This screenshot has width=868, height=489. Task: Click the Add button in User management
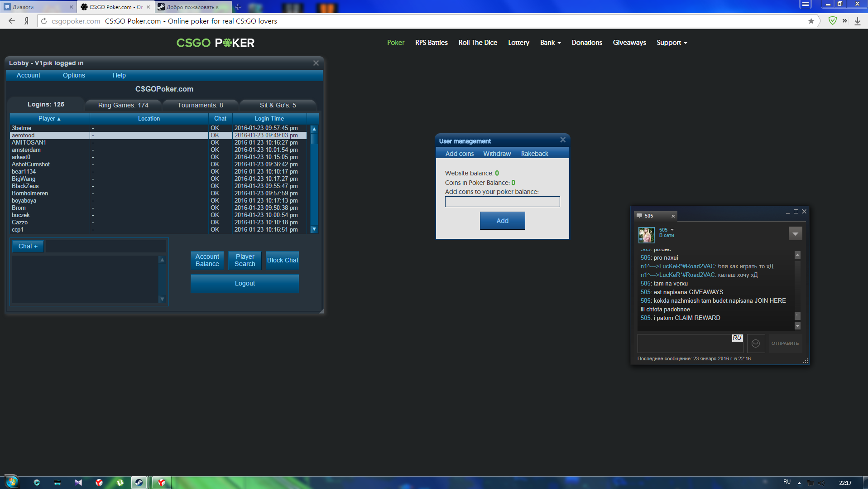click(502, 221)
